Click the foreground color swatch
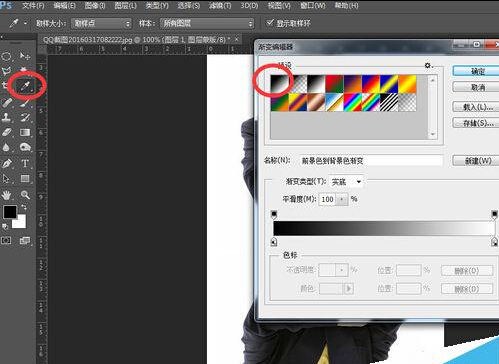This screenshot has height=364, width=499. (x=10, y=212)
